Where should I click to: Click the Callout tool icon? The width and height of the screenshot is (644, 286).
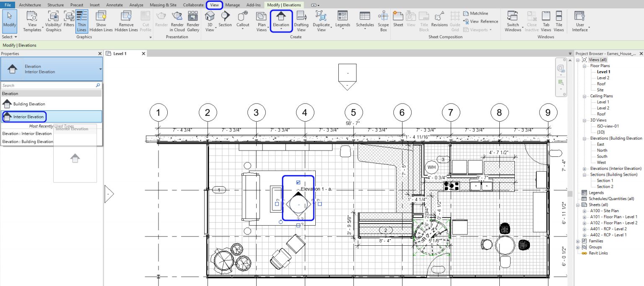coord(243,19)
